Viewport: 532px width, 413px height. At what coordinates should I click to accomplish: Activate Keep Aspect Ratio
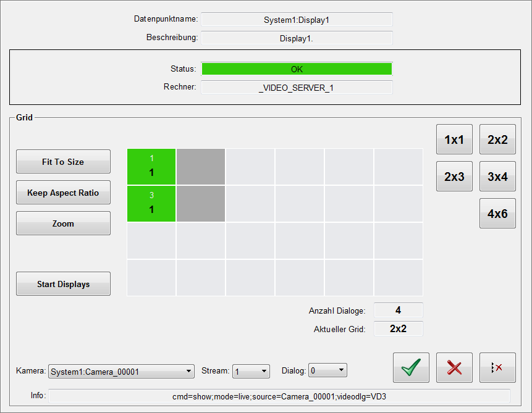[x=63, y=192]
